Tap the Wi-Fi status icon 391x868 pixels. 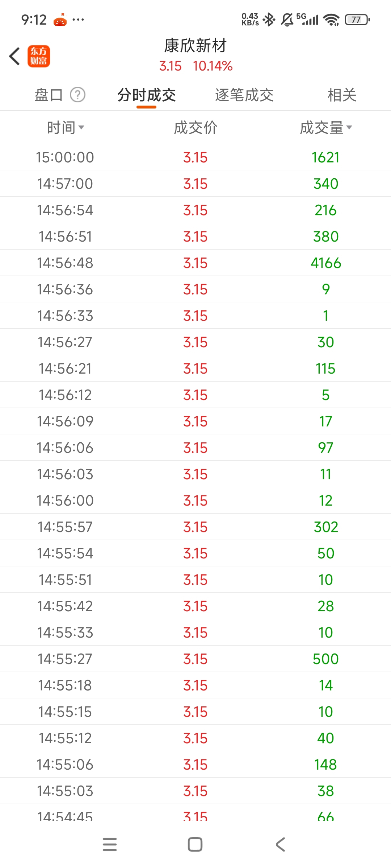pos(331,20)
